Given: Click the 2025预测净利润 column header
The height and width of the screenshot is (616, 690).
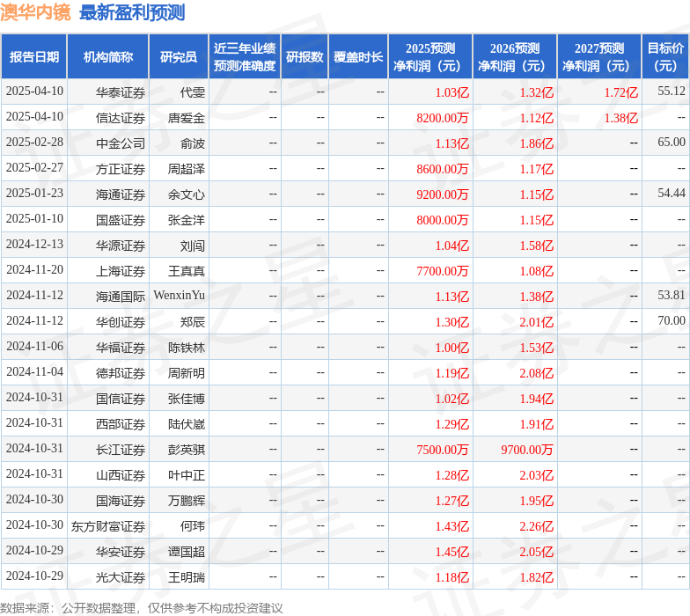Looking at the screenshot, I should coord(430,57).
